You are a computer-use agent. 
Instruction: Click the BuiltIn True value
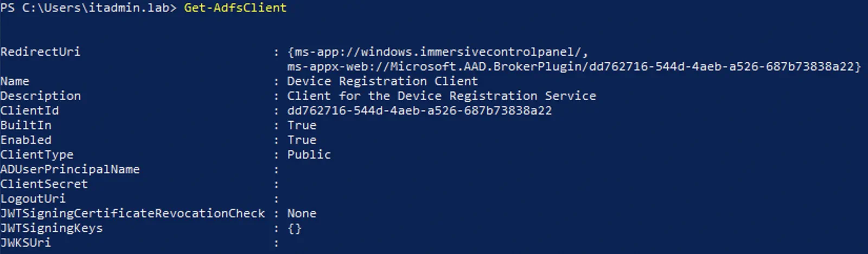point(302,125)
